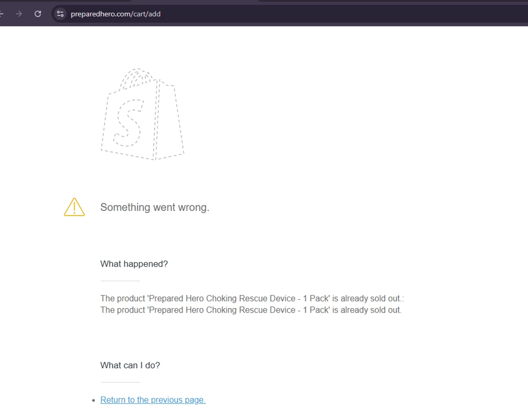Reload the page with the refresh icon
The image size is (528, 420).
coord(38,14)
